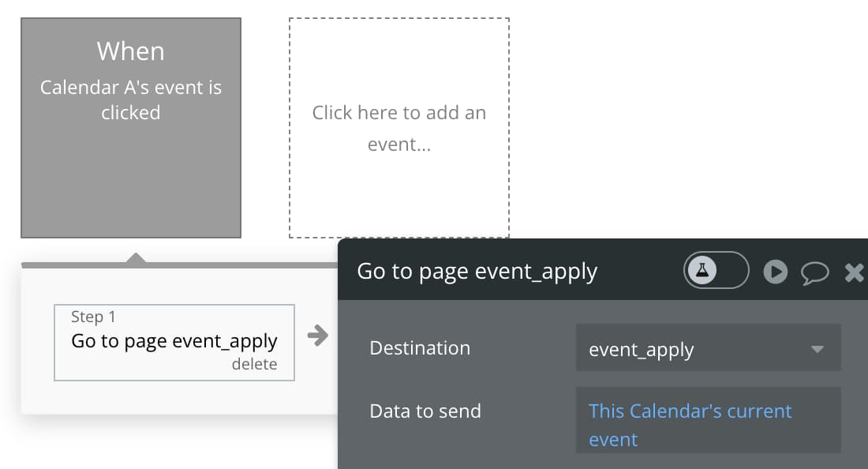Open the Destination dropdown showing event_apply
The image size is (868, 469).
708,347
